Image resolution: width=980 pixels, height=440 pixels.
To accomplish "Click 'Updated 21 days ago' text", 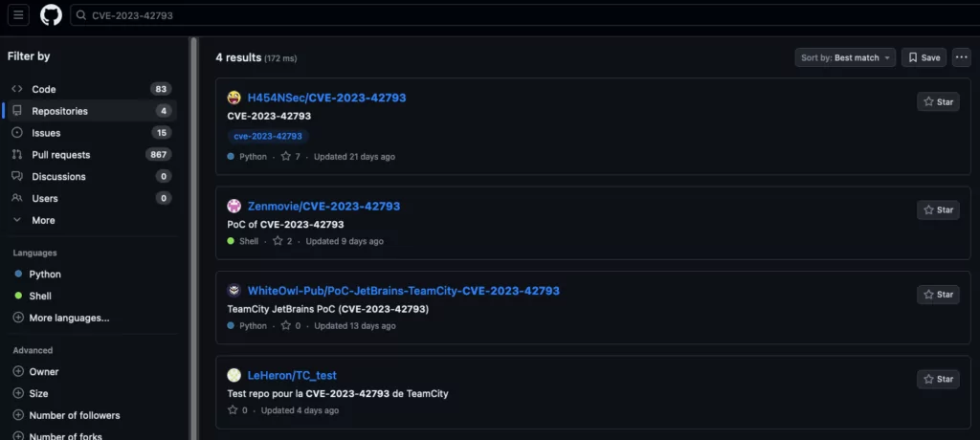I will pos(354,157).
